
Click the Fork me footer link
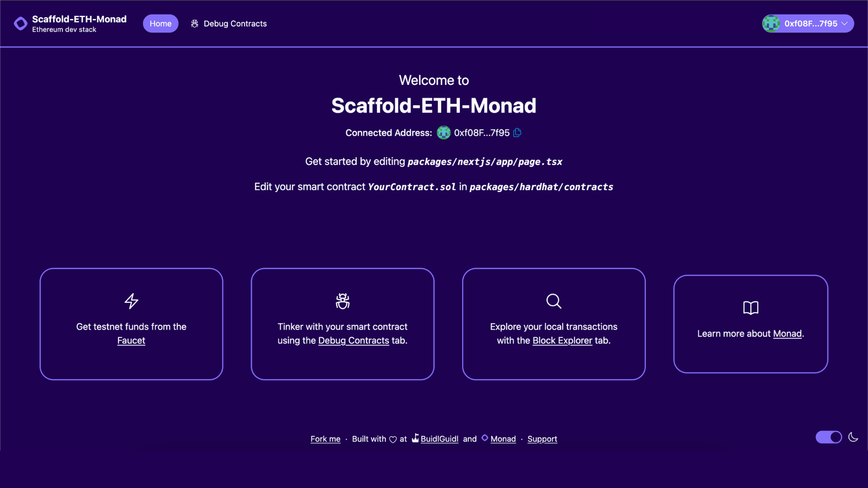click(x=325, y=439)
